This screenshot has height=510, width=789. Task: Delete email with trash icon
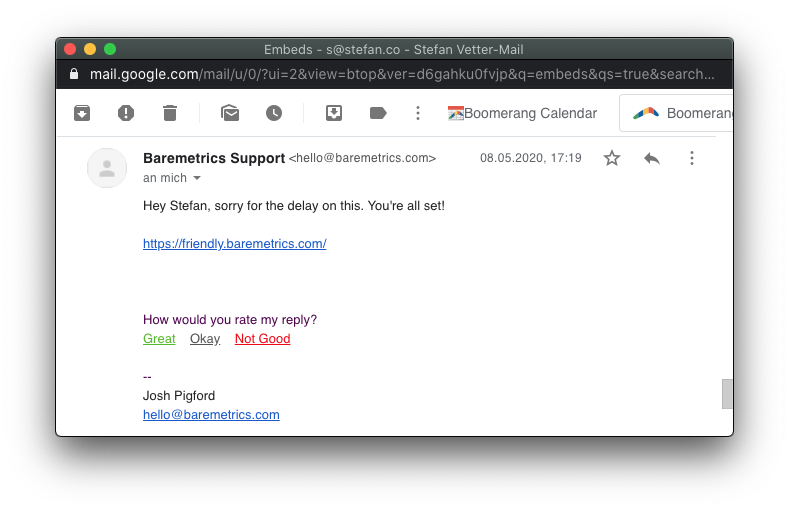pos(170,113)
